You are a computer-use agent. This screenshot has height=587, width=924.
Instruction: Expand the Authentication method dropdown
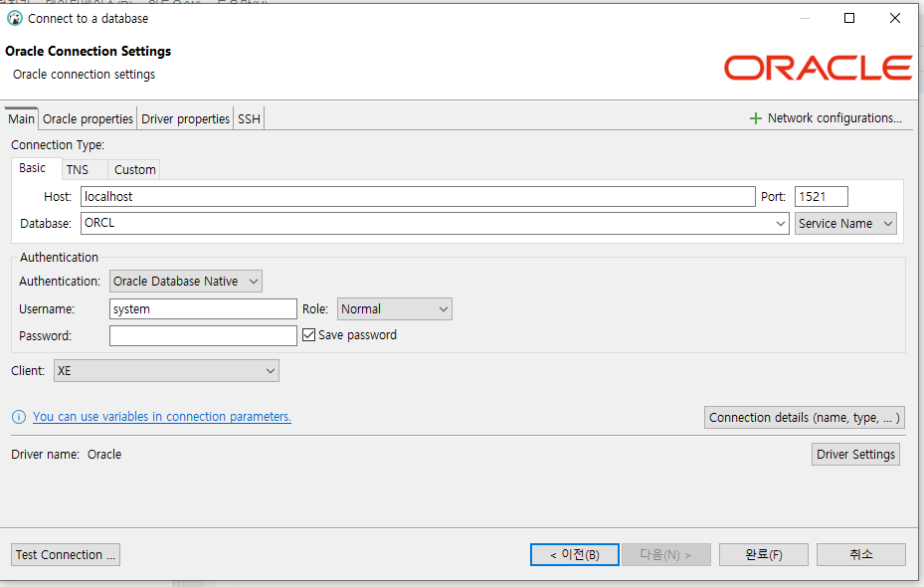click(x=186, y=282)
